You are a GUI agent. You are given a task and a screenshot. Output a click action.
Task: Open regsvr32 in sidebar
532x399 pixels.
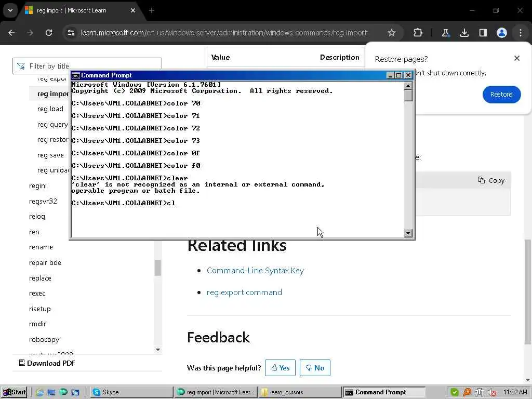[43, 201]
